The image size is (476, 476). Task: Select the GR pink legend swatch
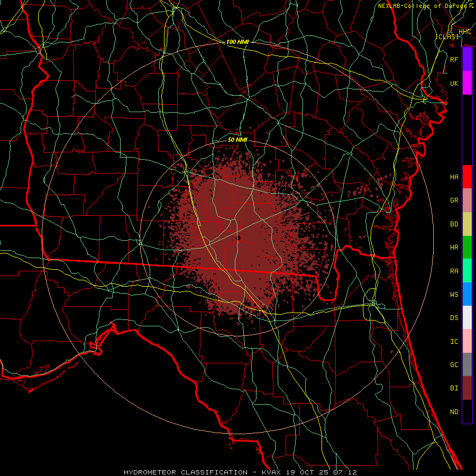click(x=467, y=200)
